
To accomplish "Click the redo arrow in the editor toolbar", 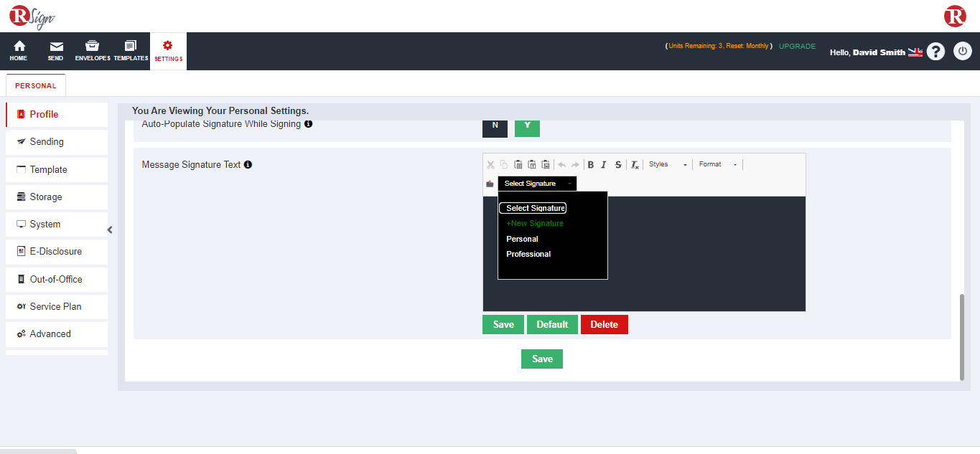I will coord(574,164).
